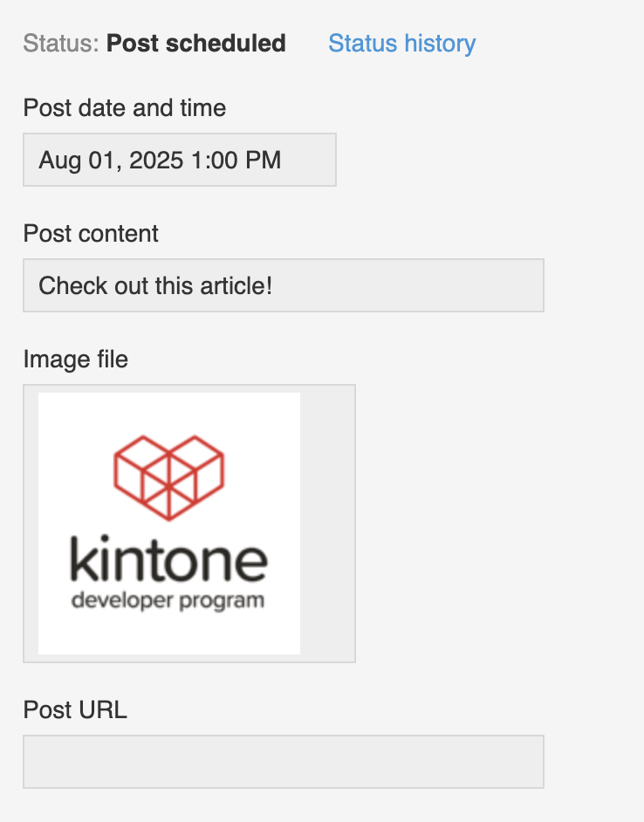Click the Post content label
644x822 pixels.
click(91, 234)
